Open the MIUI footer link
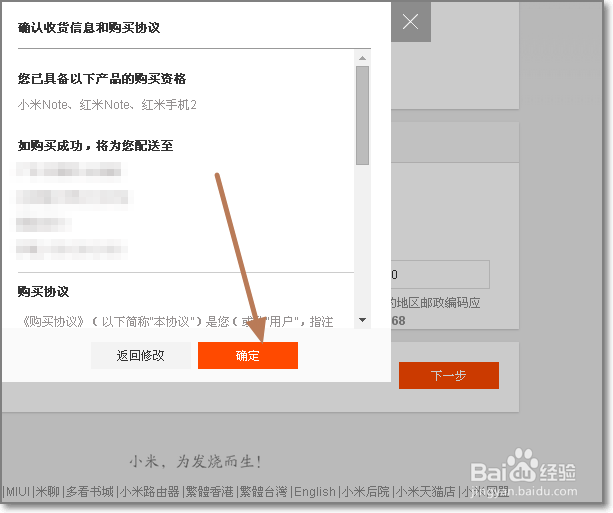Image resolution: width=613 pixels, height=513 pixels. click(18, 491)
